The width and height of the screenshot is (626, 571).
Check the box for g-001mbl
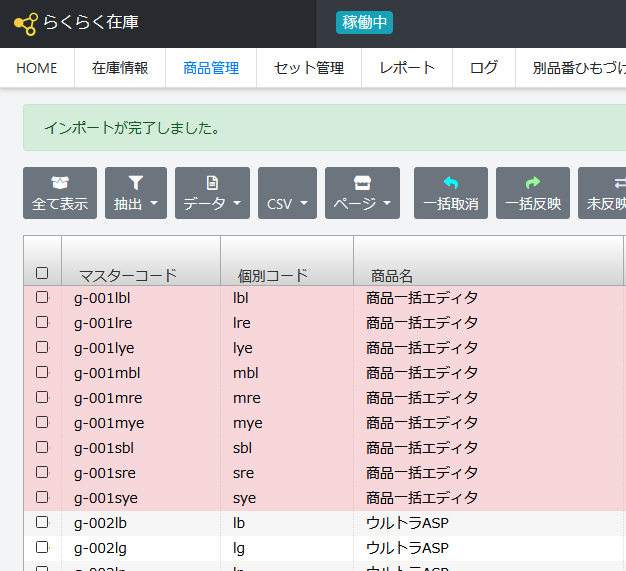coord(42,372)
